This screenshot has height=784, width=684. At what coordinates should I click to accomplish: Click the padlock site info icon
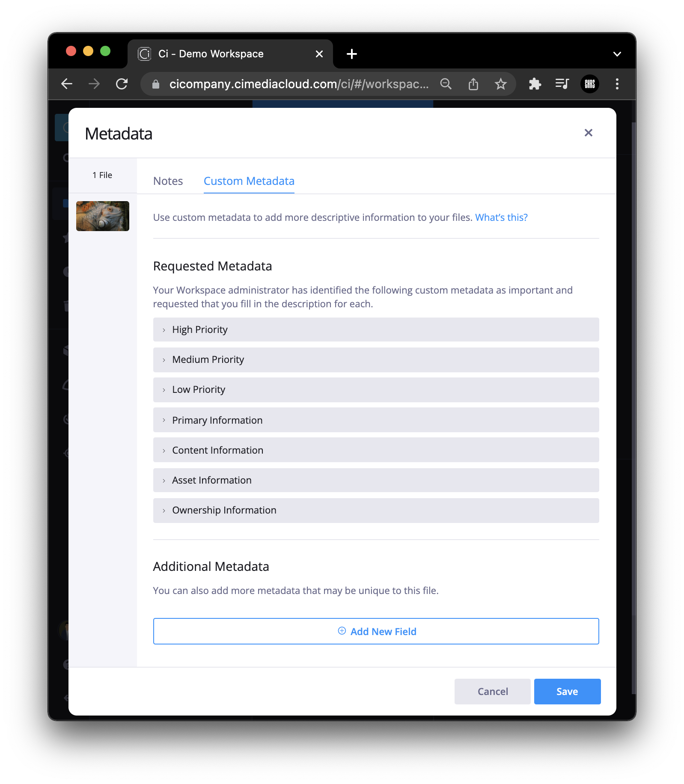click(156, 84)
